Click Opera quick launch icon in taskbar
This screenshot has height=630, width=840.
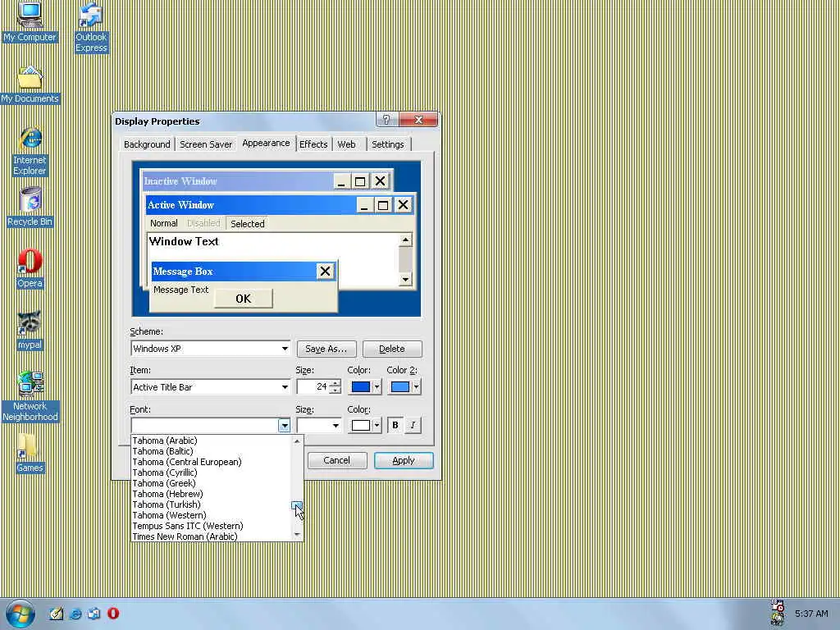[113, 614]
